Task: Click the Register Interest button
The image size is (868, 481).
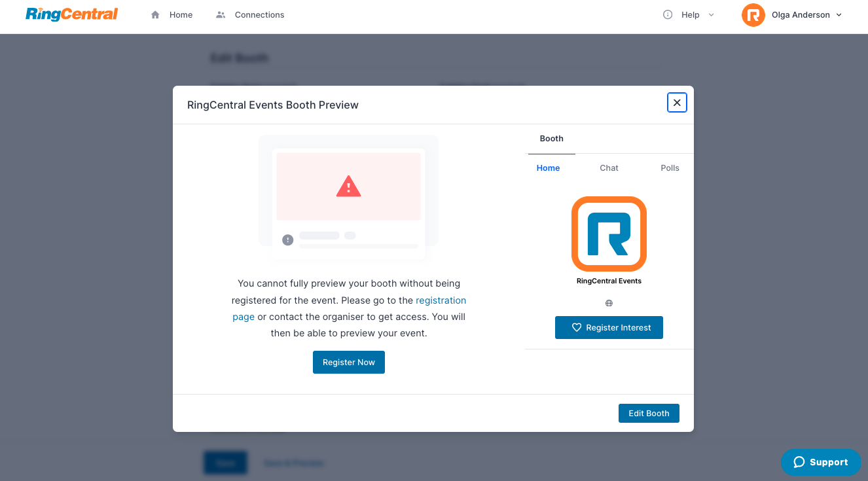Action: pos(609,328)
